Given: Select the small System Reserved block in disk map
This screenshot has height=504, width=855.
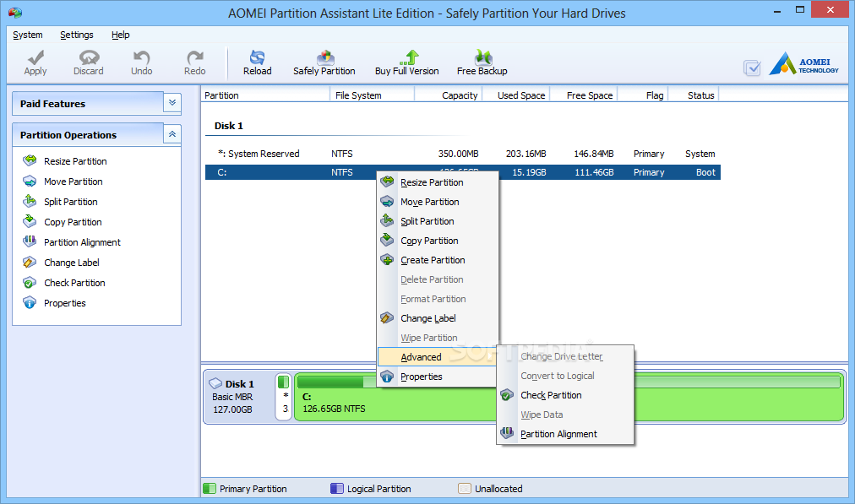Looking at the screenshot, I should pyautogui.click(x=284, y=398).
